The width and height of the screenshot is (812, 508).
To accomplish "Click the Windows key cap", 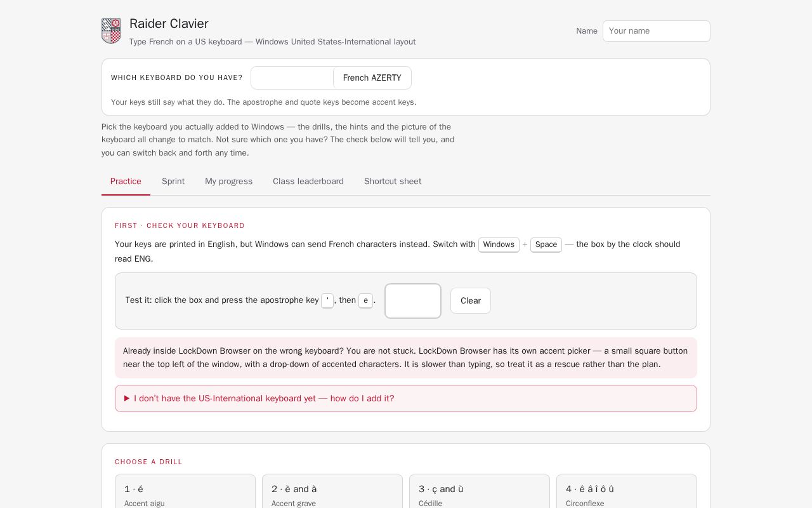I will (x=499, y=244).
